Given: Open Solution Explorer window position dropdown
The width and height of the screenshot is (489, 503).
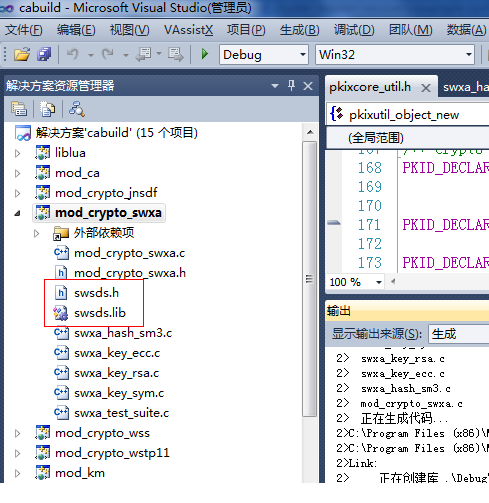Looking at the screenshot, I should [275, 86].
